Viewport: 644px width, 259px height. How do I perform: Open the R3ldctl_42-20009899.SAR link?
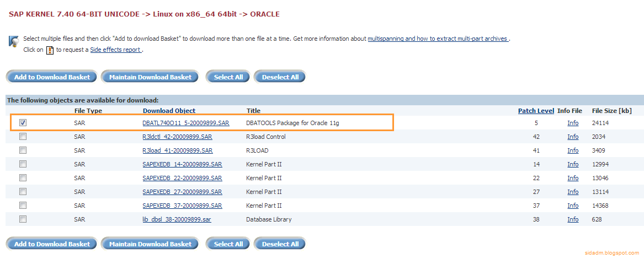click(178, 137)
